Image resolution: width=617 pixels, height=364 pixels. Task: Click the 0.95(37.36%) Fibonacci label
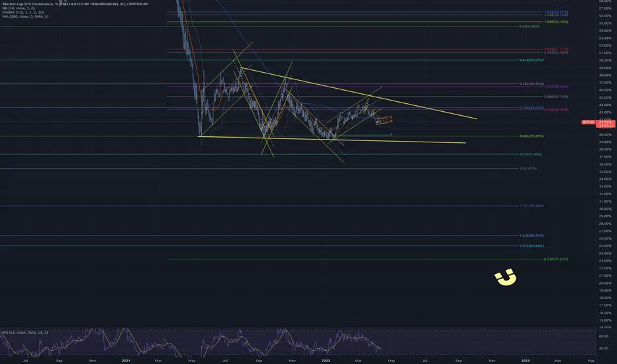pos(530,154)
